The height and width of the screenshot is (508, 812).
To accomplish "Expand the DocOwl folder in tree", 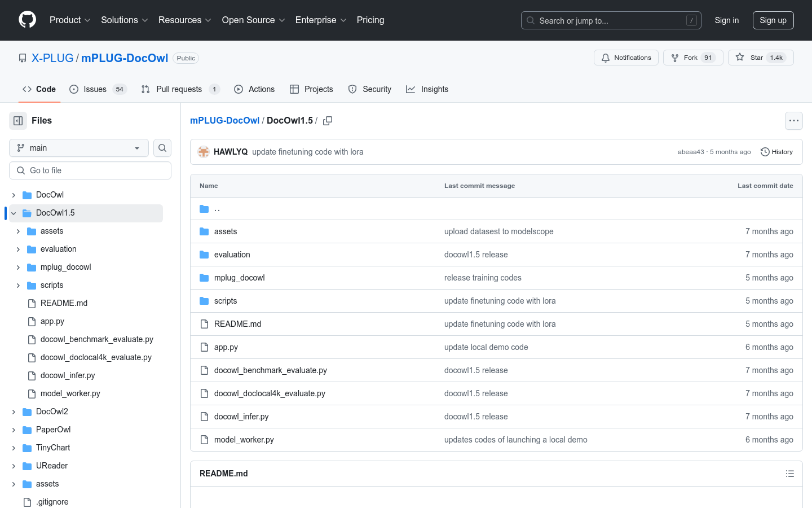I will click(x=14, y=195).
